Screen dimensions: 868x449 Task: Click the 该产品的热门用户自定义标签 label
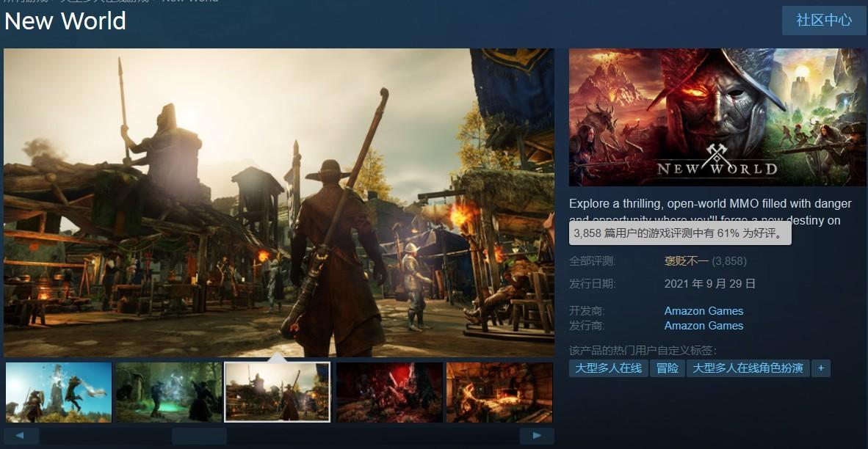click(643, 351)
